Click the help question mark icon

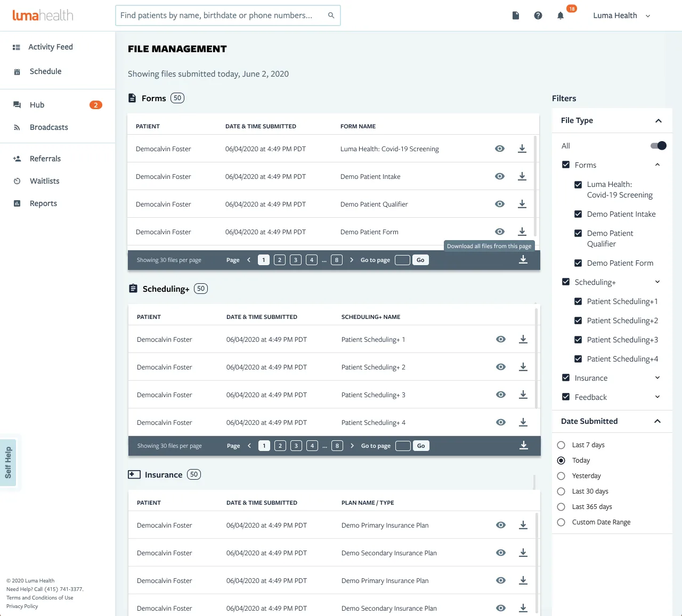(x=538, y=15)
